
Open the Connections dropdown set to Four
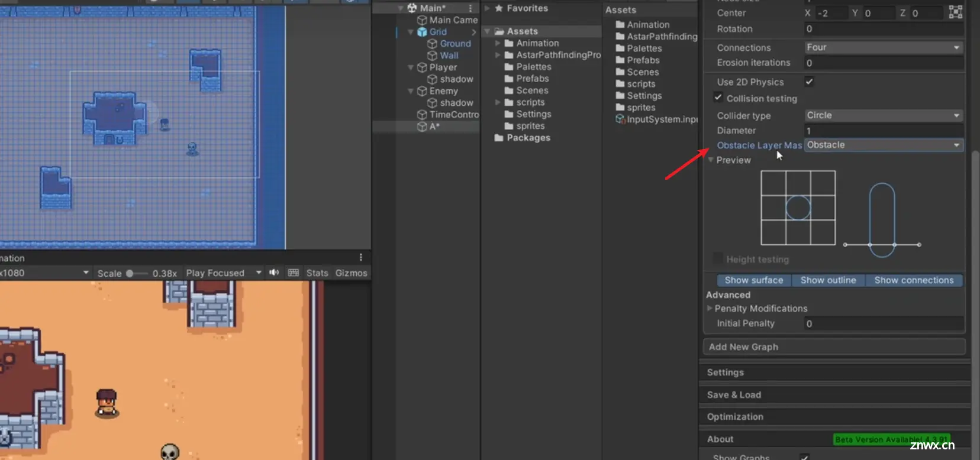click(x=884, y=47)
